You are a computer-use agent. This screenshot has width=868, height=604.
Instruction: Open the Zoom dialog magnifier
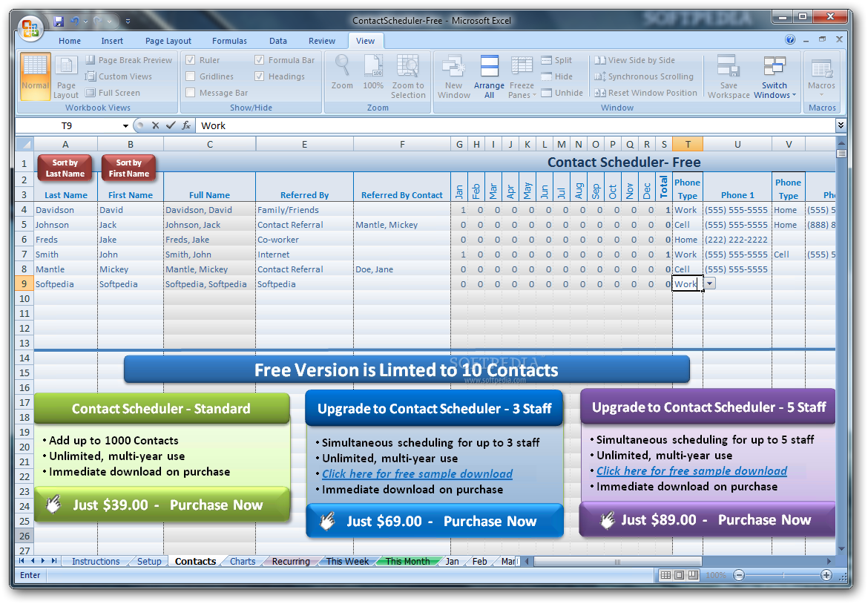(342, 72)
